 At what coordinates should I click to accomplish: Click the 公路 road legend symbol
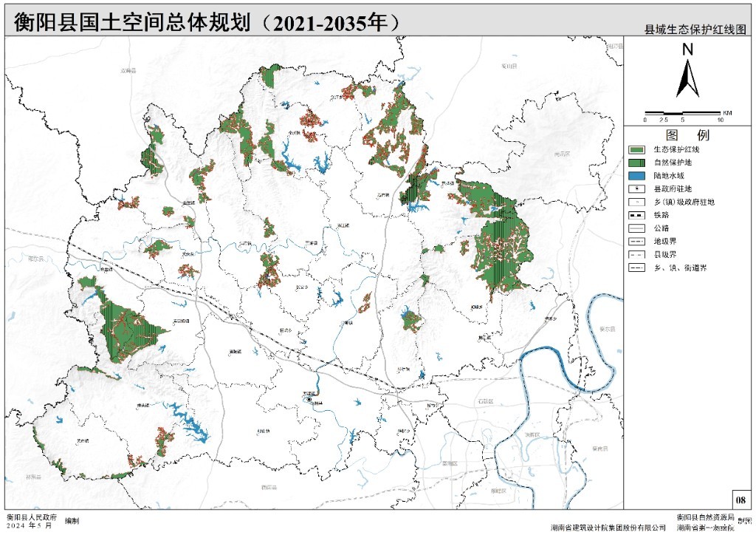(x=638, y=228)
